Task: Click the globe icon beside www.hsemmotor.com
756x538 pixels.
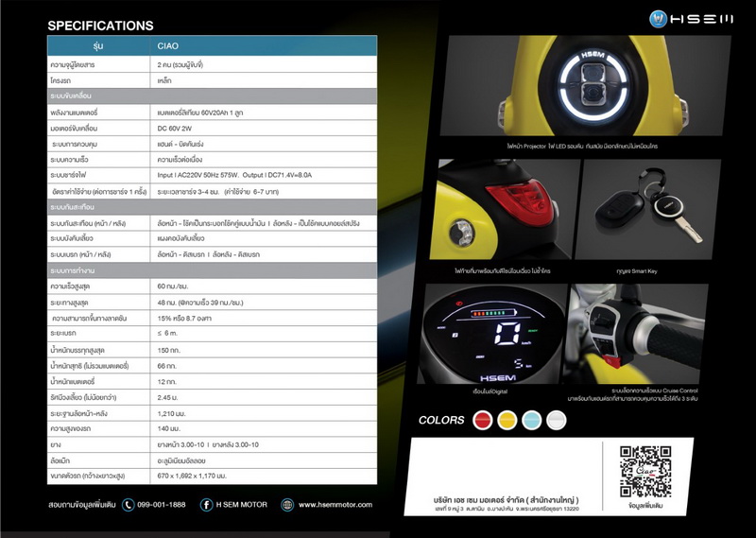Action: tap(287, 505)
